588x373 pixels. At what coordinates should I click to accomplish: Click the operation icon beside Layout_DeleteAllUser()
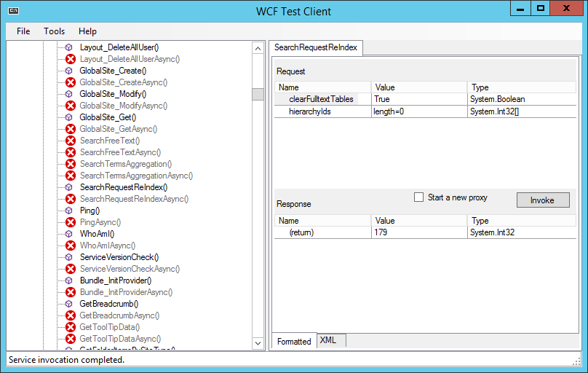pyautogui.click(x=69, y=47)
